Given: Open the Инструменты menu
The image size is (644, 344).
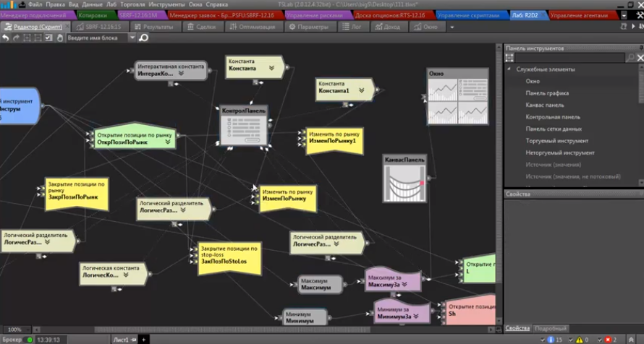Looking at the screenshot, I should (166, 4).
